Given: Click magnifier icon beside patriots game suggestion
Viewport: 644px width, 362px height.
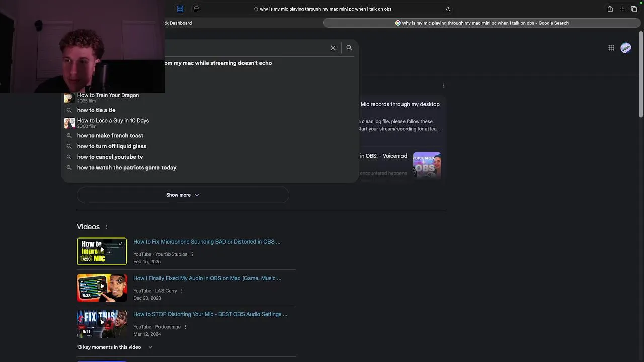Looking at the screenshot, I should [x=69, y=168].
